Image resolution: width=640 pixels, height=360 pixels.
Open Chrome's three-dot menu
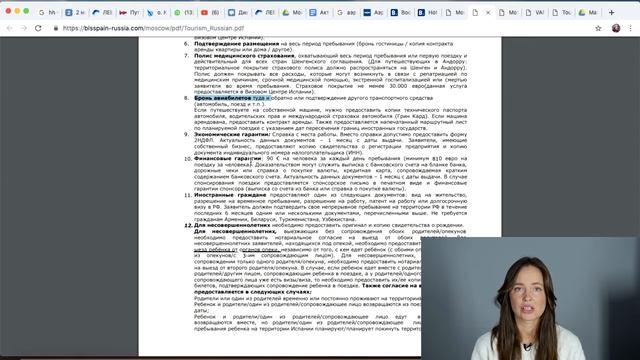[631, 28]
